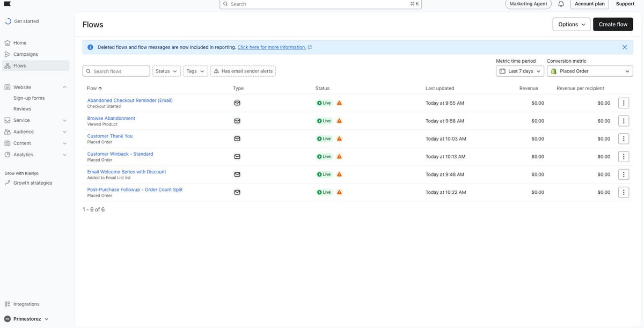Open the notifications bell
The image size is (644, 328).
[x=561, y=4]
